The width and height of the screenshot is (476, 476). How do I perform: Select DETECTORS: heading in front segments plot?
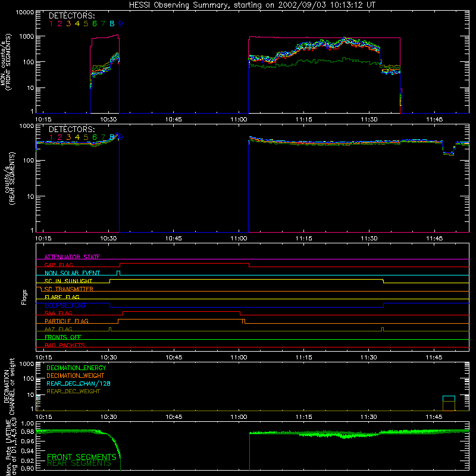(71, 15)
